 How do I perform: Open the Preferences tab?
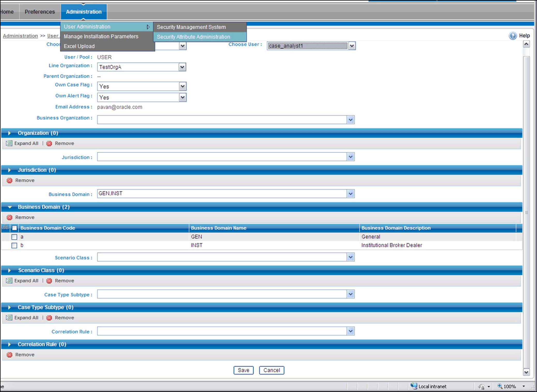(40, 12)
